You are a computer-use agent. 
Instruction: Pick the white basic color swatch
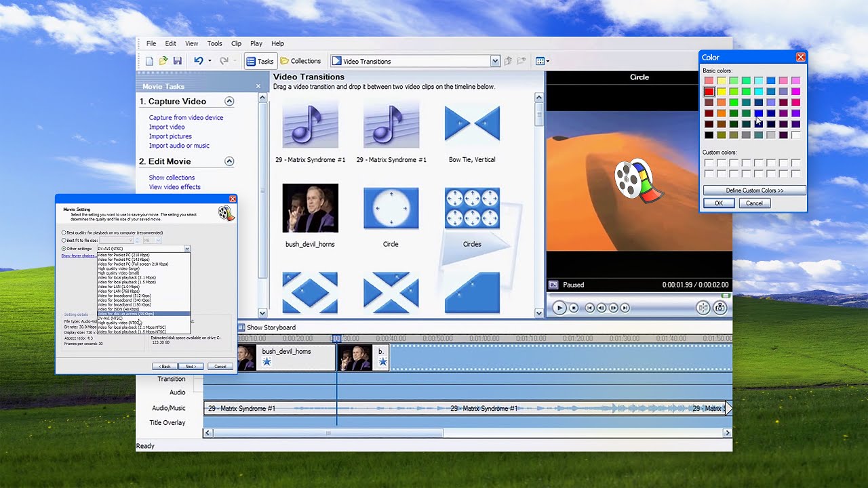click(x=796, y=135)
